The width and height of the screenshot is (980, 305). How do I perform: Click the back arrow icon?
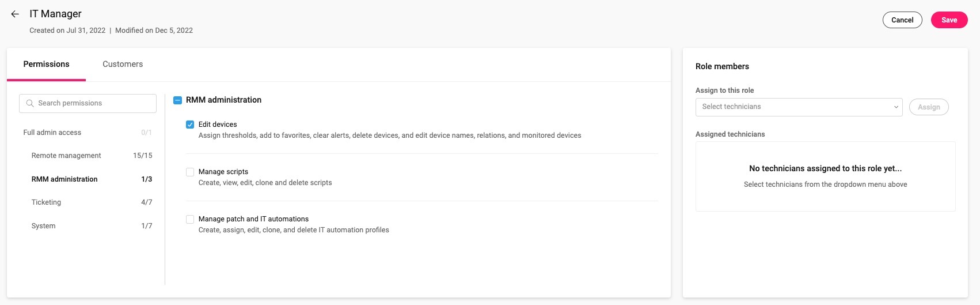click(x=15, y=14)
